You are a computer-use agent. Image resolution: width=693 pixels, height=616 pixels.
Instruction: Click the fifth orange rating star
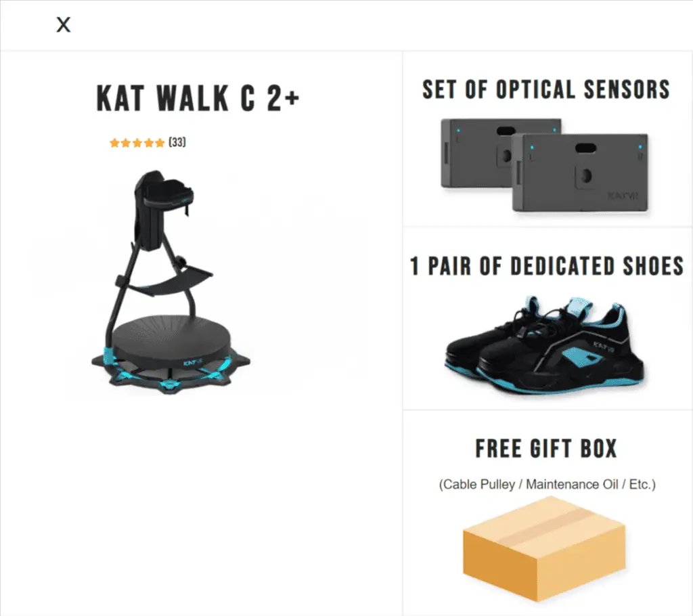click(x=160, y=143)
